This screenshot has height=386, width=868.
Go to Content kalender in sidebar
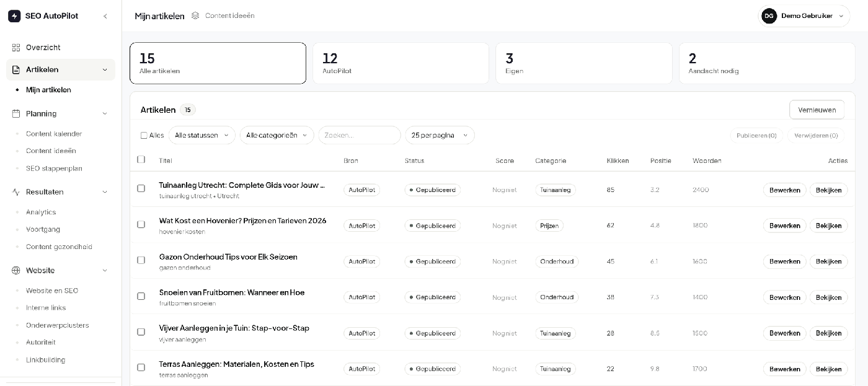pyautogui.click(x=54, y=134)
